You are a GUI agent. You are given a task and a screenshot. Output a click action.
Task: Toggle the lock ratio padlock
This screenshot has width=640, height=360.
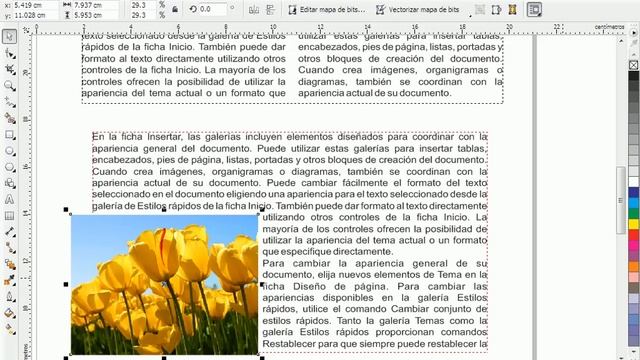coord(175,9)
